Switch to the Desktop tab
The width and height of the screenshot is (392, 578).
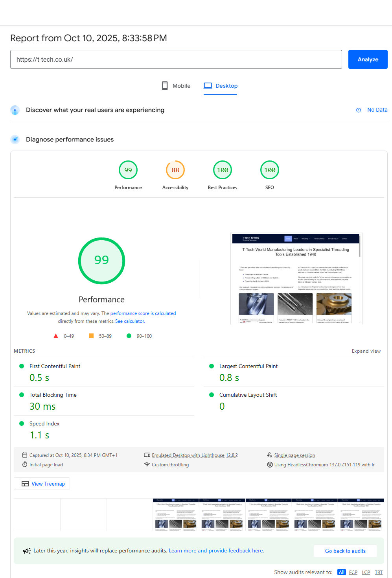[221, 86]
